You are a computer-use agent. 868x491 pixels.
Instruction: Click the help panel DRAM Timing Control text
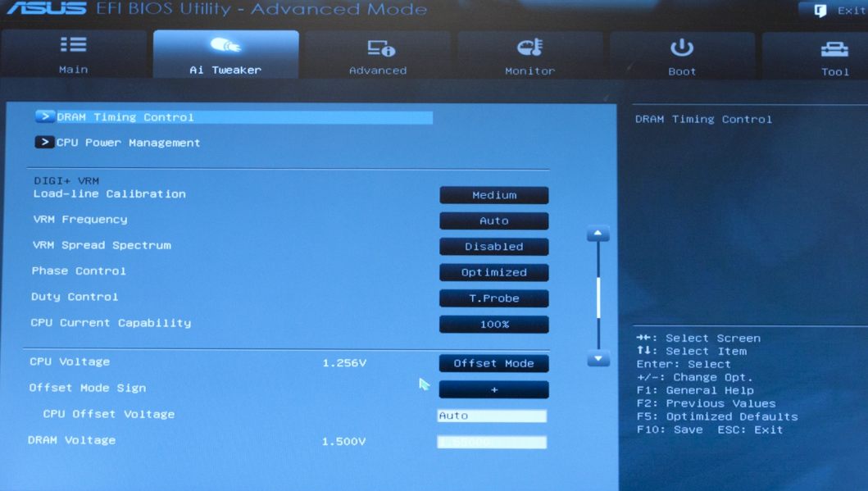(x=703, y=119)
